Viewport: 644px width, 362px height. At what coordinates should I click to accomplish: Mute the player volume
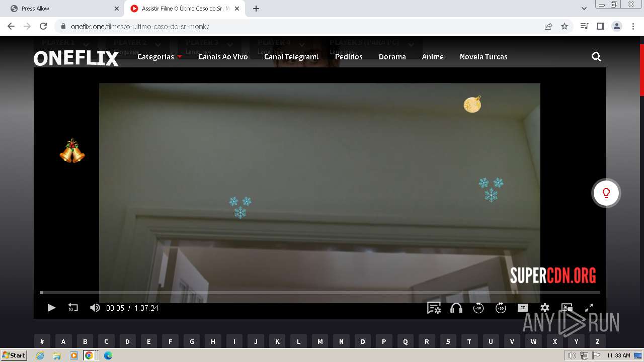pyautogui.click(x=95, y=308)
